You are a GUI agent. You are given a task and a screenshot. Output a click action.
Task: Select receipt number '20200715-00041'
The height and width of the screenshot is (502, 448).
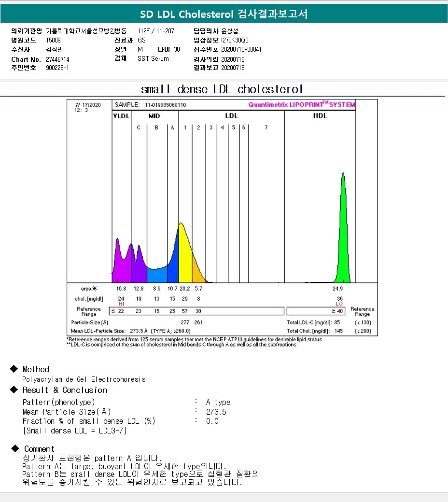click(241, 49)
